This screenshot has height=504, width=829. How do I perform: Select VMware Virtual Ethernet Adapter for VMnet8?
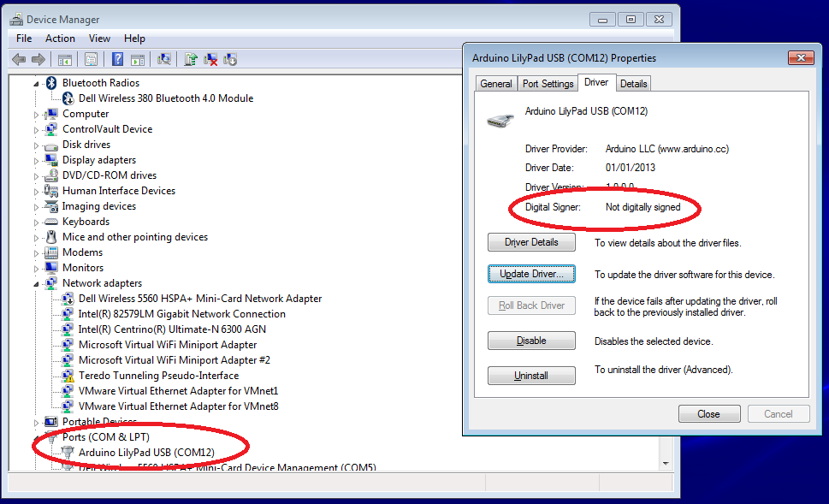pyautogui.click(x=178, y=406)
